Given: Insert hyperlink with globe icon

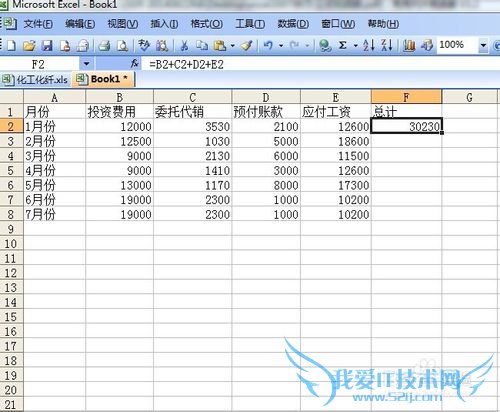Looking at the screenshot, I should (325, 45).
